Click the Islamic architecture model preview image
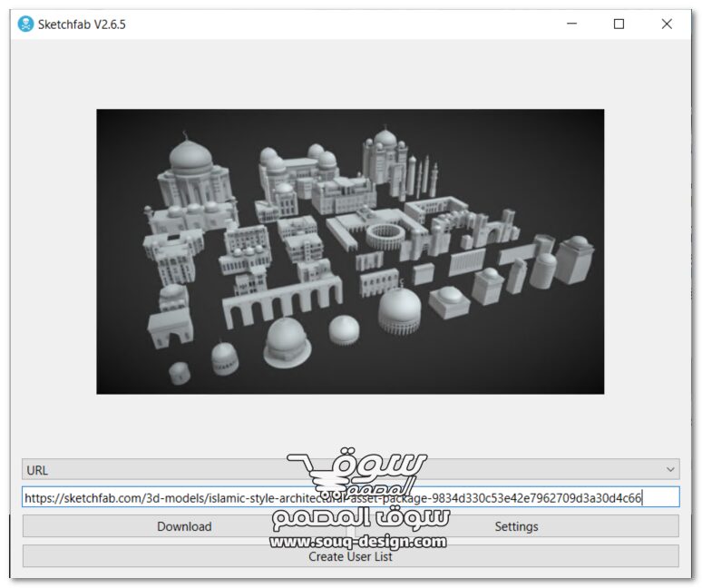 [350, 251]
